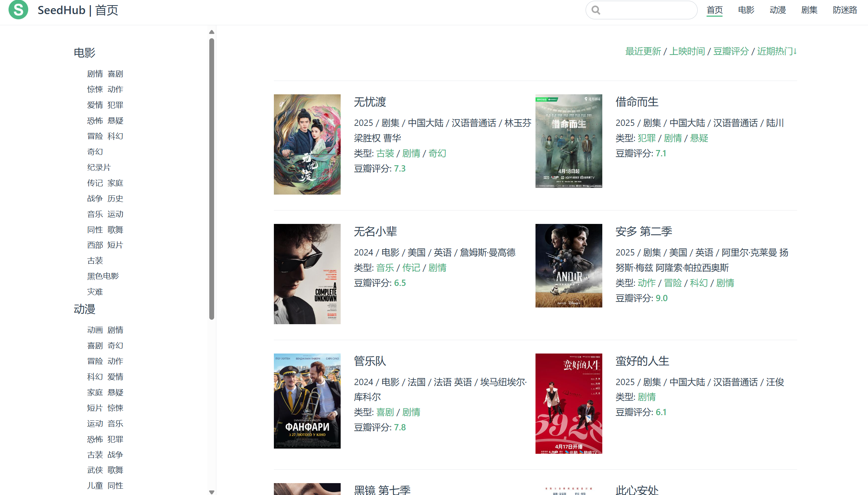Open the A Complete Unknown poster
The height and width of the screenshot is (495, 868).
click(307, 274)
